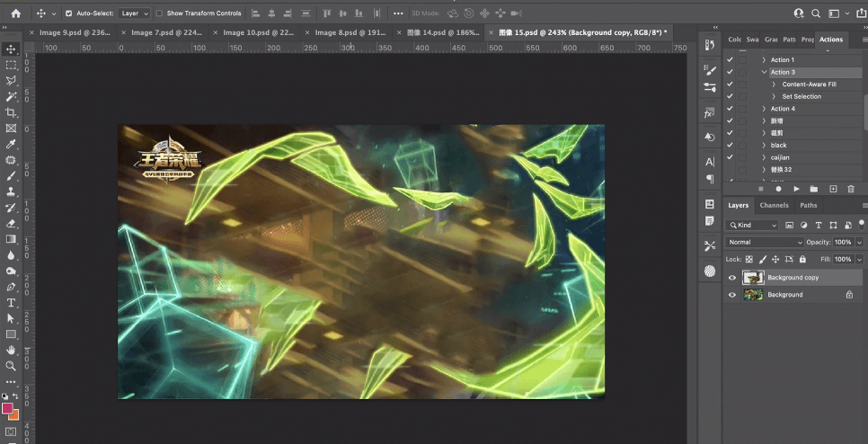Hide the Background copy layer
The height and width of the screenshot is (444, 868).
(x=732, y=278)
